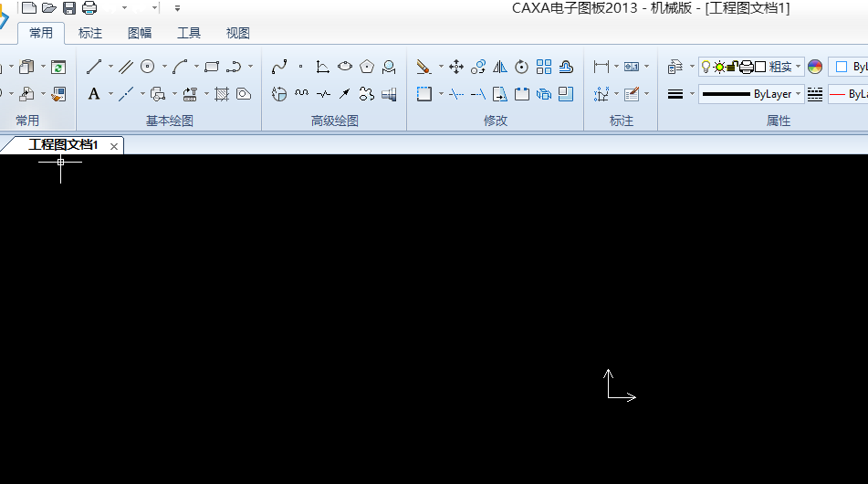868x484 pixels.
Task: Switch to the 图幅 ribbon tab
Action: pos(140,33)
